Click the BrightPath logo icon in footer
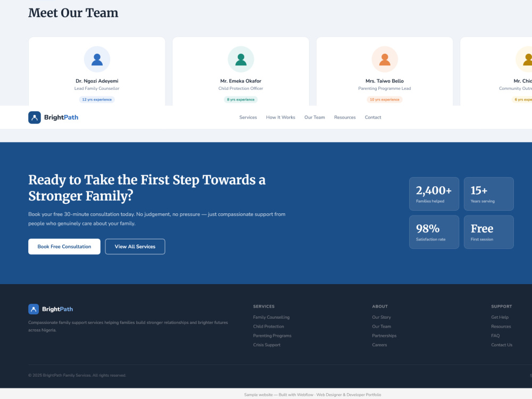The image size is (532, 399). coord(33,309)
